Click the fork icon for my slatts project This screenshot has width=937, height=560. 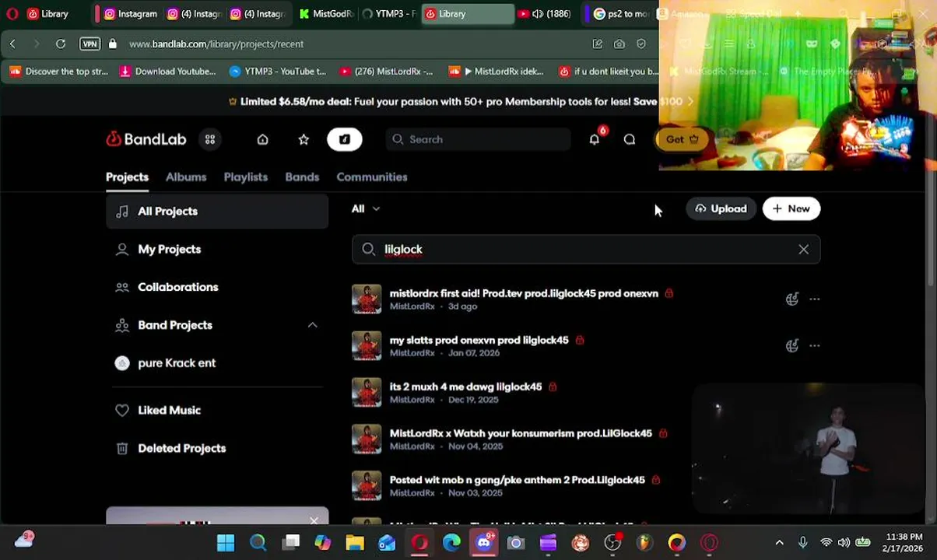pos(792,346)
